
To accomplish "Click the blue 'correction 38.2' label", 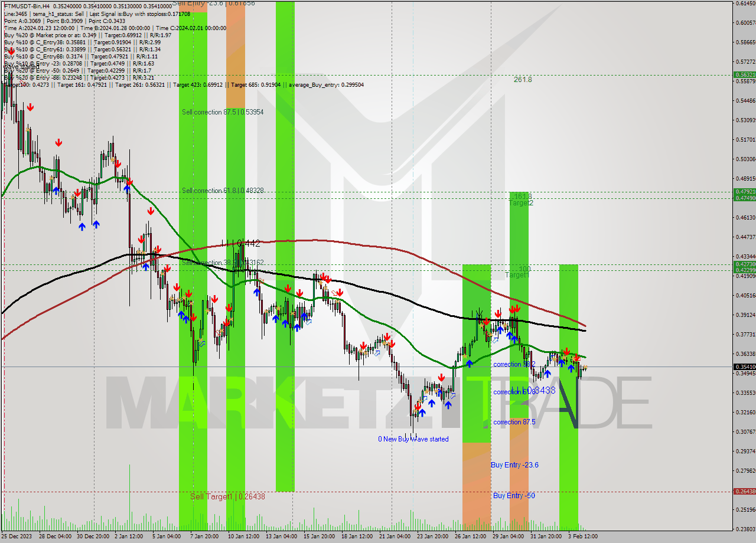I will (514, 365).
